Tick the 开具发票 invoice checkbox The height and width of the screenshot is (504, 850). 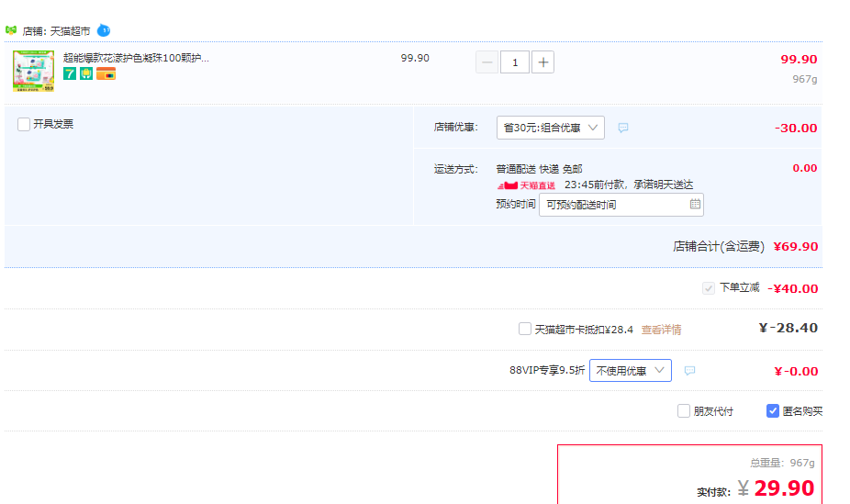tap(24, 125)
